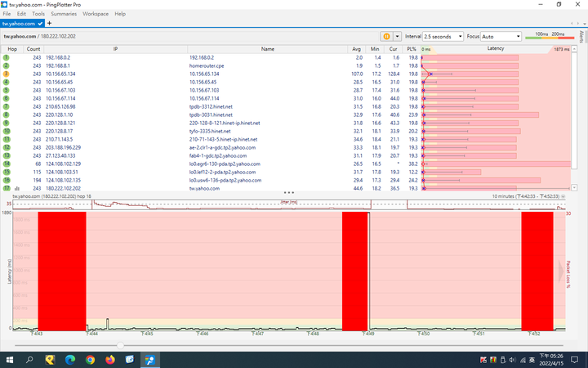Screen dimensions: 588x368
Task: Open the Windows Start menu
Action: click(9, 360)
